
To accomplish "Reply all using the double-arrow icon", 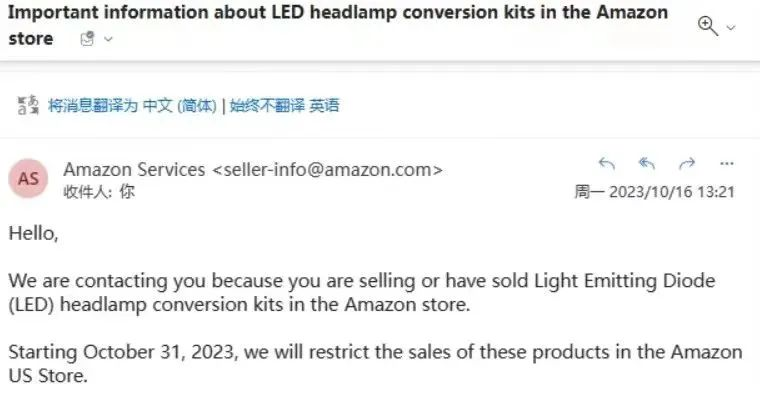I will point(647,164).
